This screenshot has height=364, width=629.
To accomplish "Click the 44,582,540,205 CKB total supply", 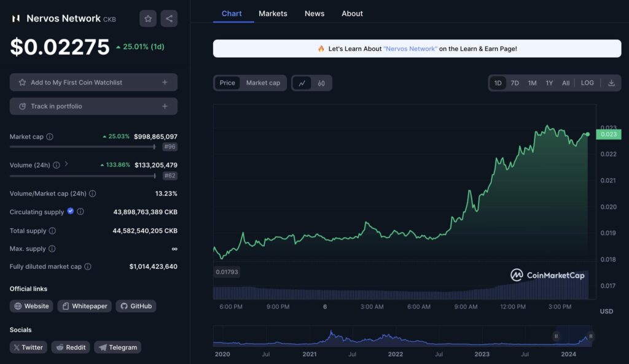I will (x=145, y=231).
